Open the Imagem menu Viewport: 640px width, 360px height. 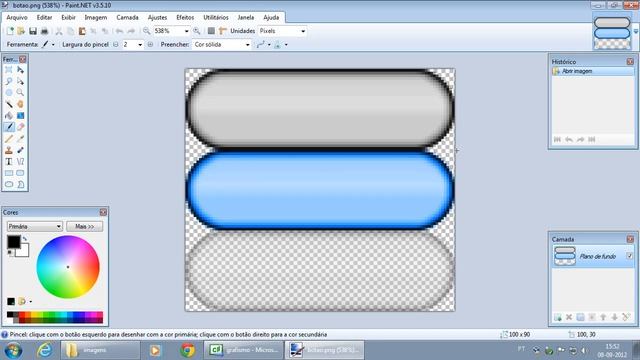(x=96, y=18)
